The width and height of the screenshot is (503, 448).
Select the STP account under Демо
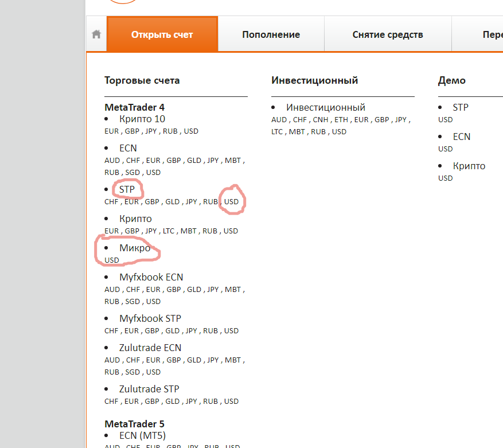(x=461, y=107)
